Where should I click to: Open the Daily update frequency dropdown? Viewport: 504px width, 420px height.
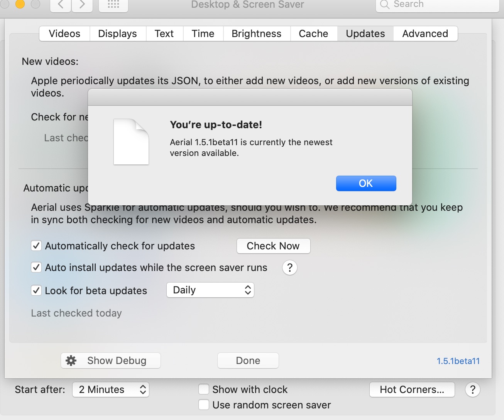tap(210, 290)
